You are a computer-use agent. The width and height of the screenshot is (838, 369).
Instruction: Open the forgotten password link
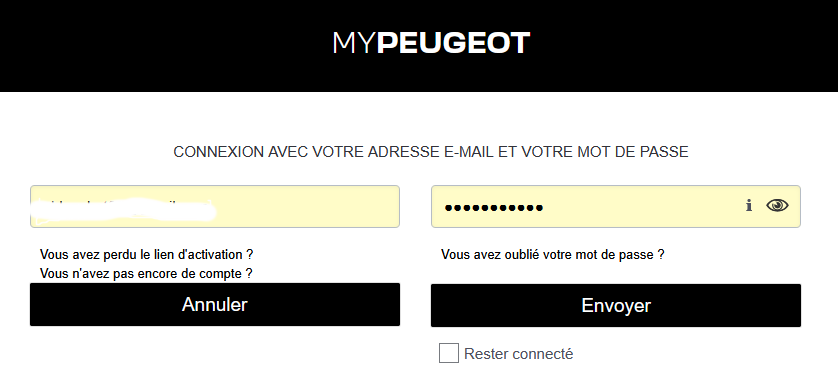[553, 255]
